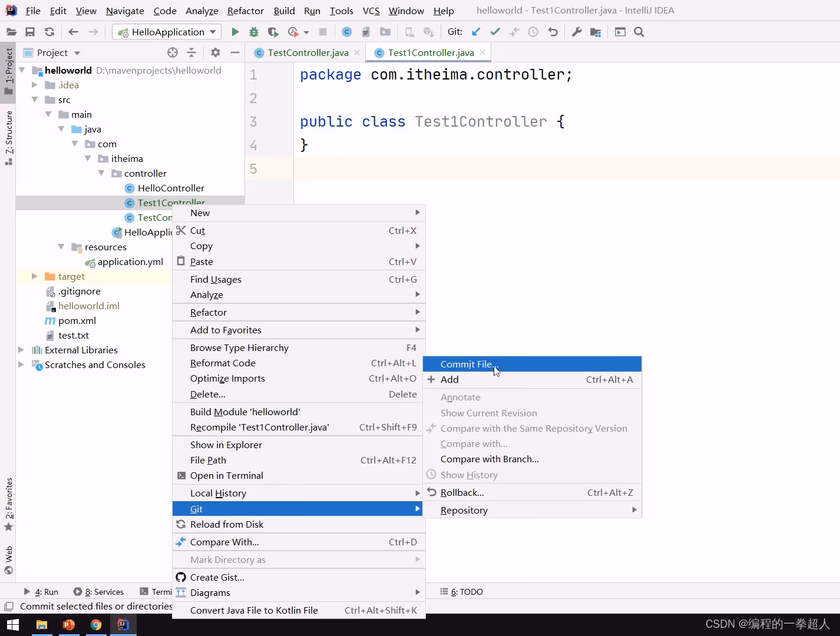Viewport: 840px width, 636px height.
Task: Collapse the controller package node
Action: (101, 173)
